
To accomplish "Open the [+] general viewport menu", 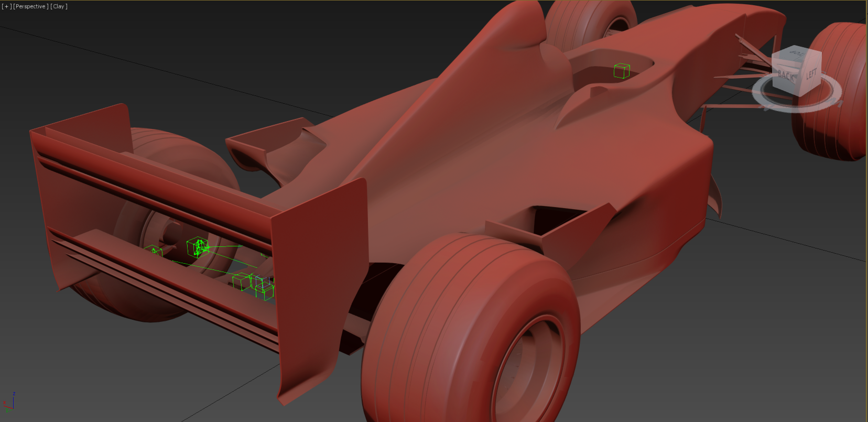I will pyautogui.click(x=6, y=6).
